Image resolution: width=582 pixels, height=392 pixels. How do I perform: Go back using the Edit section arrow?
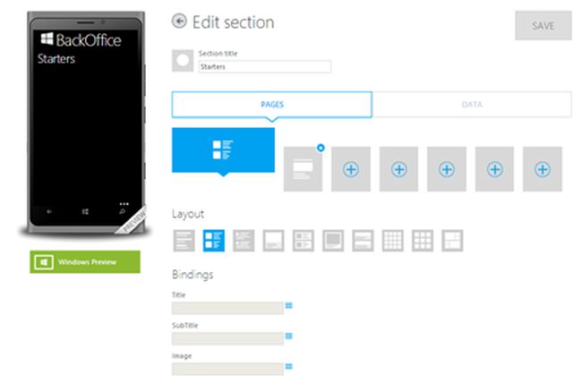tap(179, 21)
